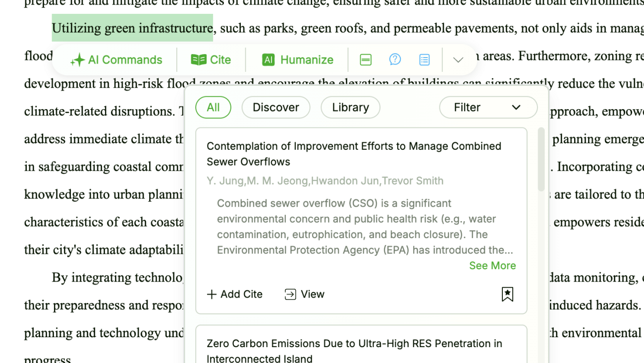Click See More on first abstract
644x363 pixels.
[492, 266]
